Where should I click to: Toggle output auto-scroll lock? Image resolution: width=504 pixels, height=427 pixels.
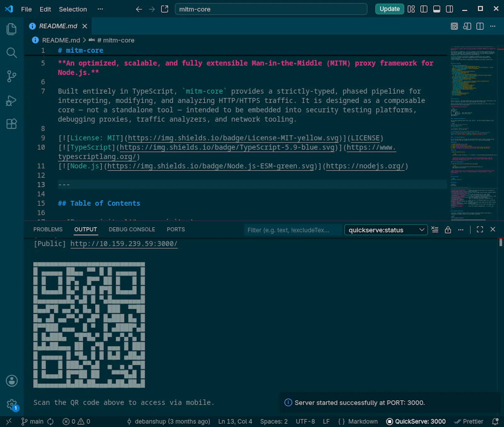(x=448, y=230)
